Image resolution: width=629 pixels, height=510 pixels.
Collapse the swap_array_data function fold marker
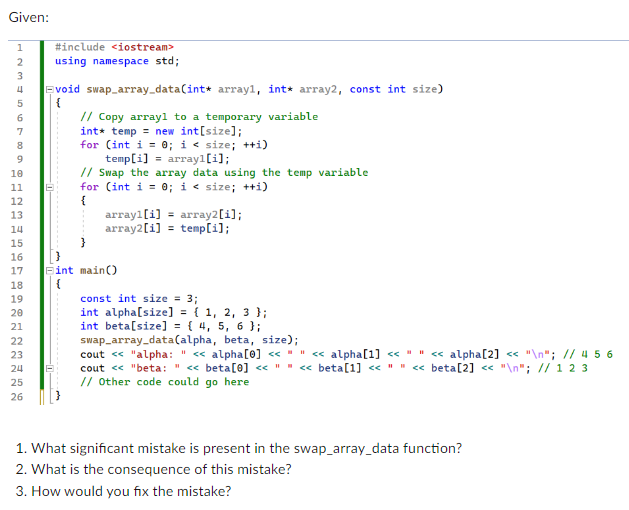pyautogui.click(x=49, y=89)
